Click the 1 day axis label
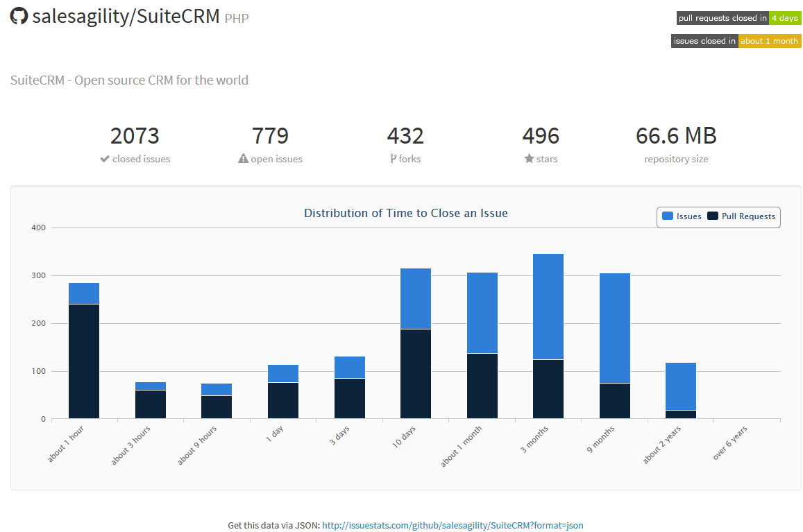803x532 pixels. click(275, 434)
